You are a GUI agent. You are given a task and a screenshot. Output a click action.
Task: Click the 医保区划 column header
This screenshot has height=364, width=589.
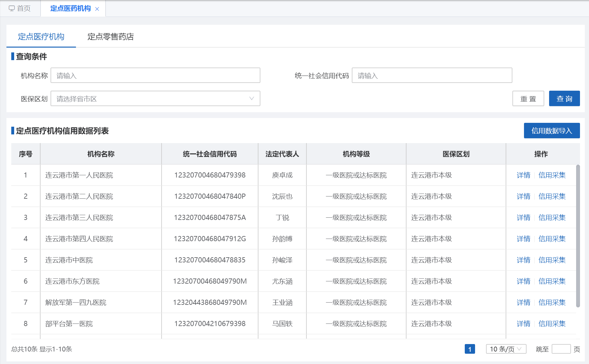pos(456,154)
